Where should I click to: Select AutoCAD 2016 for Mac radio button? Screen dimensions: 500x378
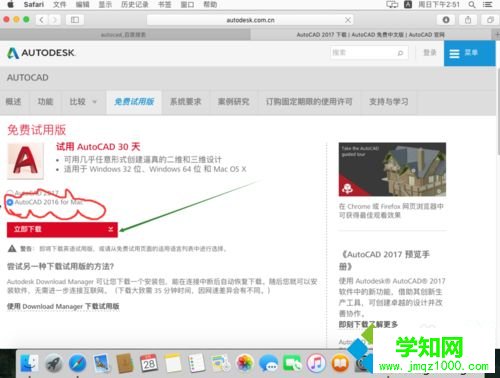[x=10, y=202]
